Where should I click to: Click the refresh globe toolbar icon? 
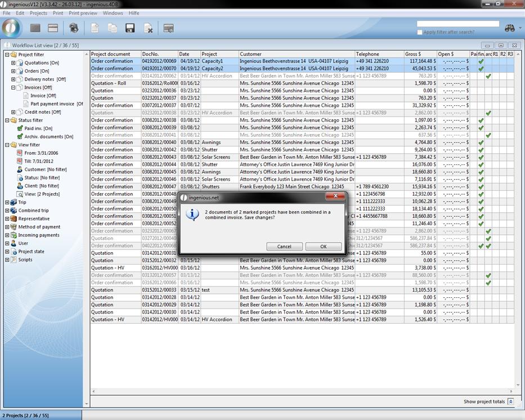click(74, 28)
